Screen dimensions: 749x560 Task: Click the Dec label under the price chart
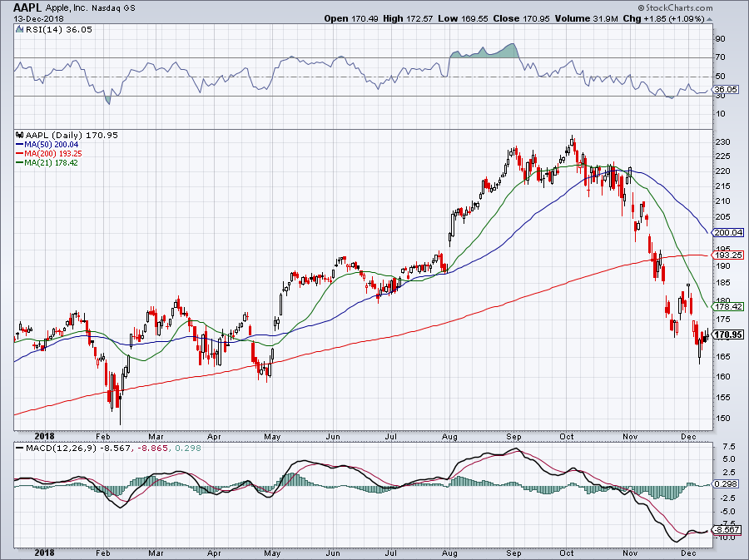688,436
